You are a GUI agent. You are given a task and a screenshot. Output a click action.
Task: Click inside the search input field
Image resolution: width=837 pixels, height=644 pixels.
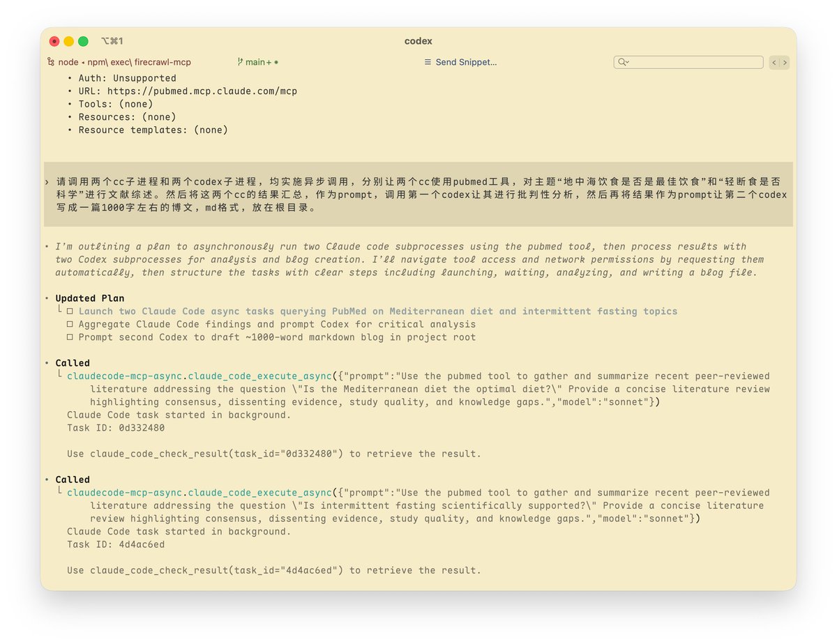[691, 62]
